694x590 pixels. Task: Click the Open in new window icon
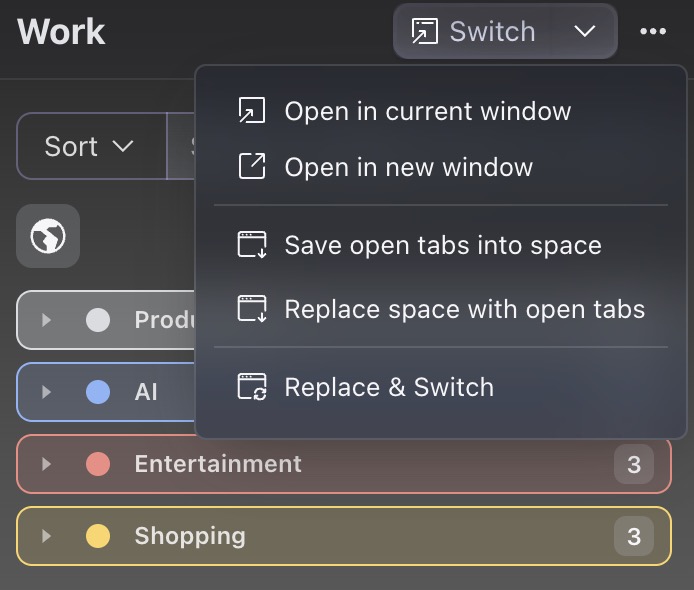tap(251, 167)
